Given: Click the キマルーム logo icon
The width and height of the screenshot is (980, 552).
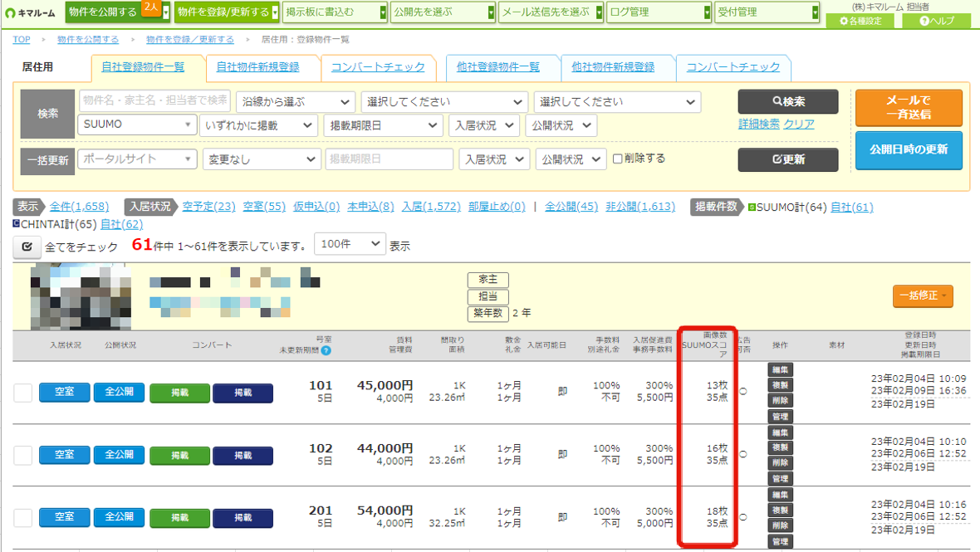Looking at the screenshot, I should [11, 12].
